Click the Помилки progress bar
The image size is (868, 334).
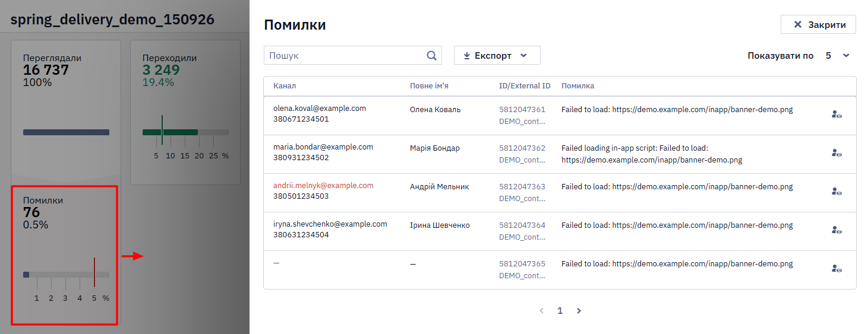pyautogui.click(x=66, y=275)
